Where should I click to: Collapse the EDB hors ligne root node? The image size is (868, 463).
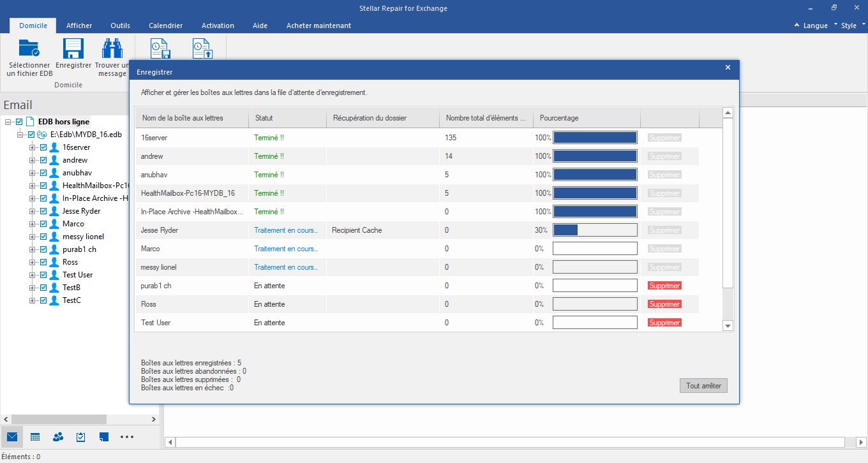pyautogui.click(x=8, y=122)
